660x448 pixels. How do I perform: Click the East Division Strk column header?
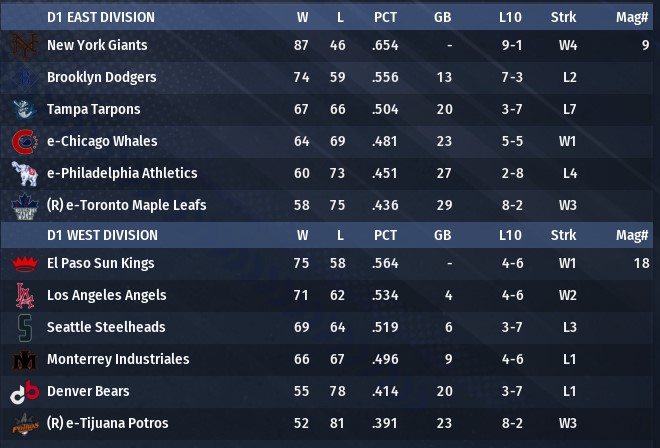tap(563, 17)
